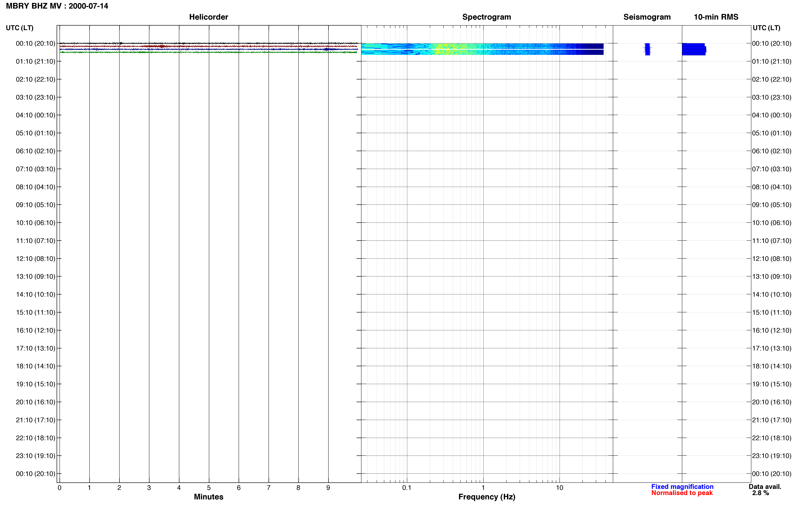Click the right 09:10 (05:10) time label

pyautogui.click(x=771, y=205)
